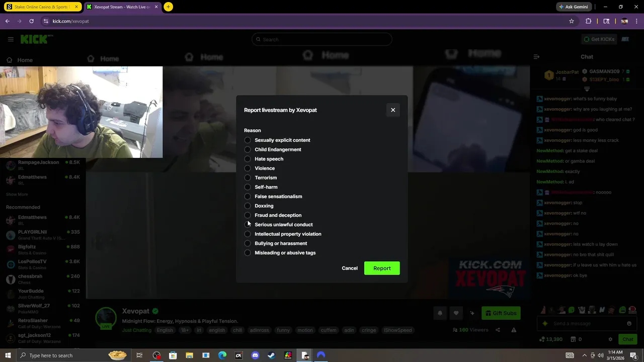
Task: Select Sexually explicit content reason
Action: 248,140
